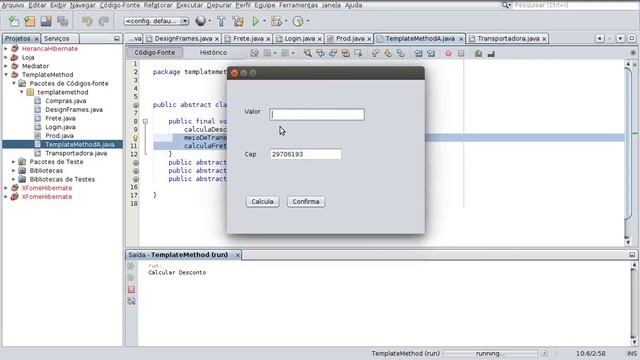
Task: Close the Saída TemplateMethod run output tab
Action: [x=237, y=255]
